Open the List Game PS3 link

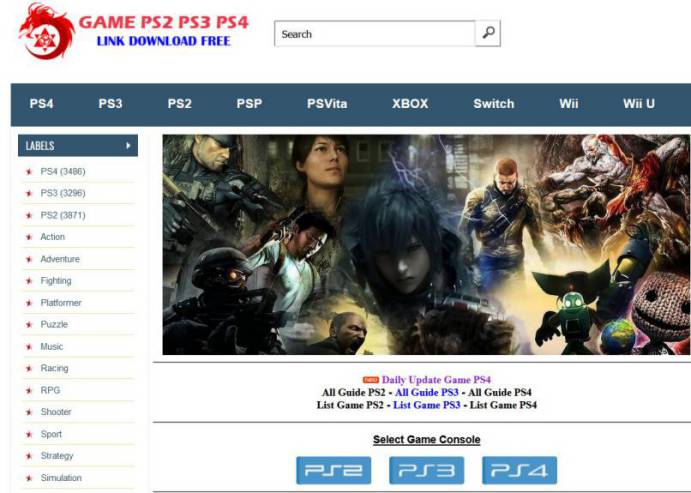427,405
